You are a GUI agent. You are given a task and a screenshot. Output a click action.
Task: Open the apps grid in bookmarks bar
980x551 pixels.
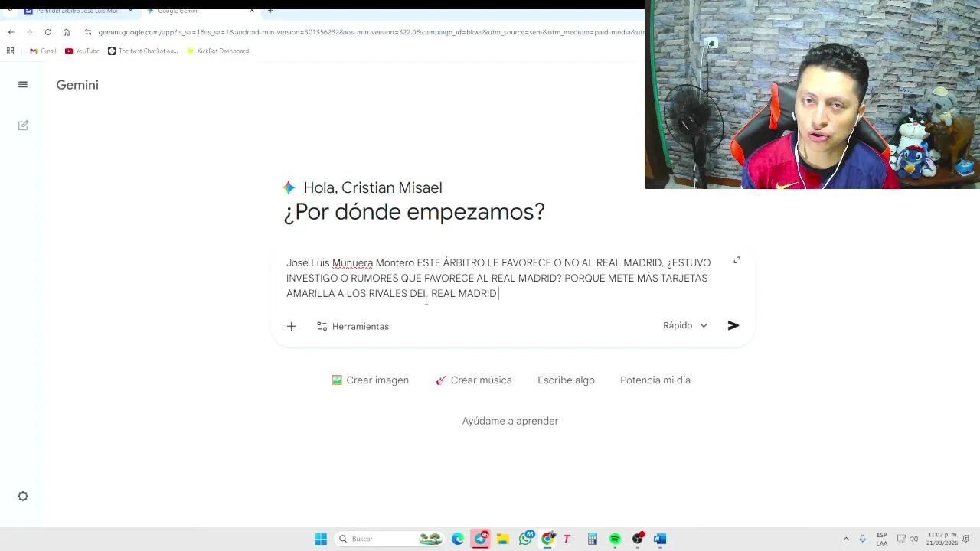tap(10, 51)
